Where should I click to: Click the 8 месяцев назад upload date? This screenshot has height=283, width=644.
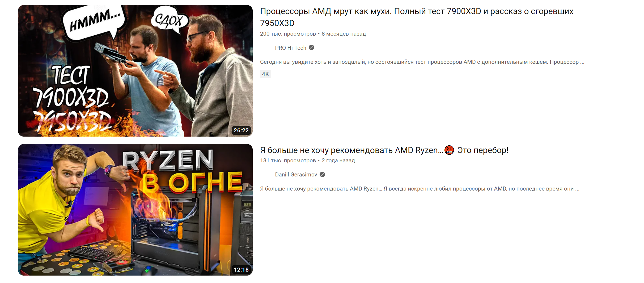click(344, 34)
